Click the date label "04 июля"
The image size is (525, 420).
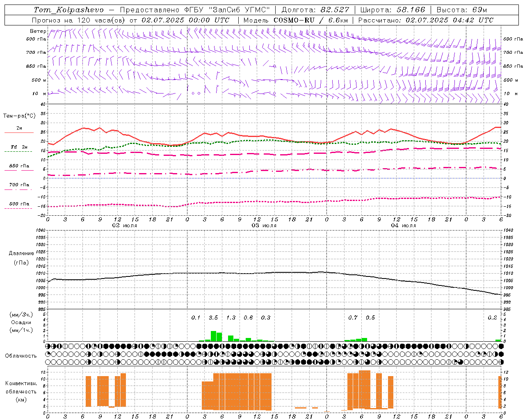(x=404, y=226)
